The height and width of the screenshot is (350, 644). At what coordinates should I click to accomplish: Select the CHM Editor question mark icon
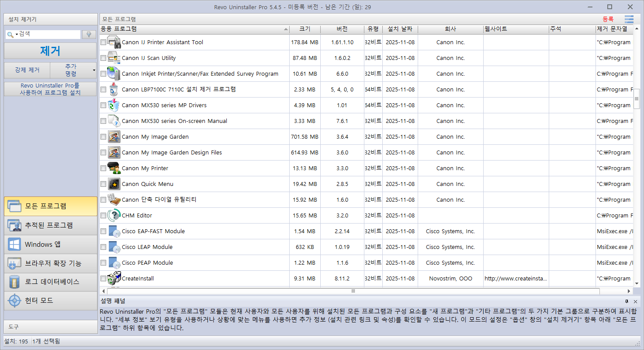pos(114,216)
